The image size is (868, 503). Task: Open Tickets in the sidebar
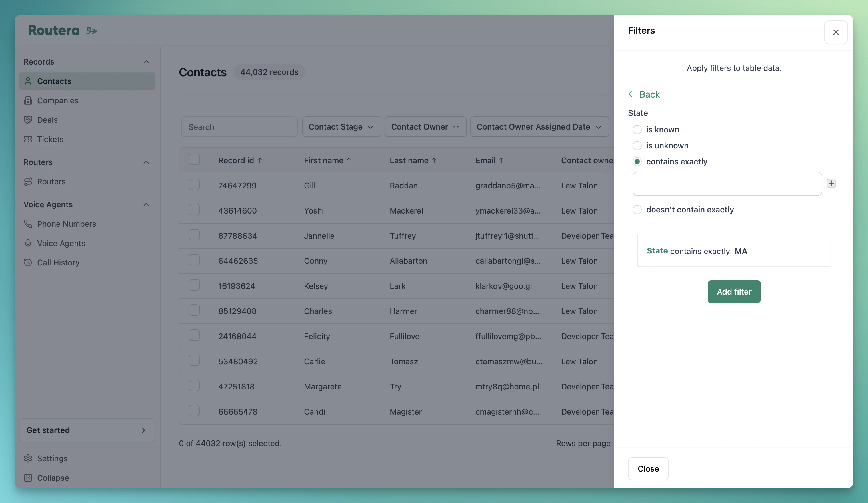tap(87, 139)
